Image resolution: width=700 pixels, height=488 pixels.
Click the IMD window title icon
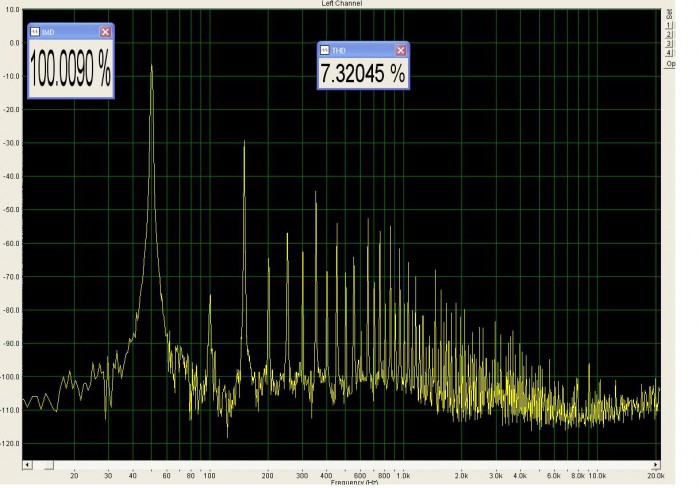click(x=35, y=32)
